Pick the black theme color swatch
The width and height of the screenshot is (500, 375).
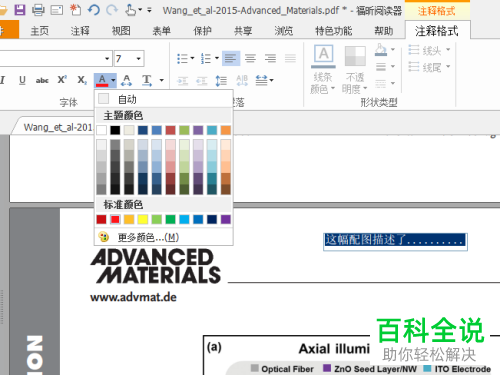tap(115, 130)
